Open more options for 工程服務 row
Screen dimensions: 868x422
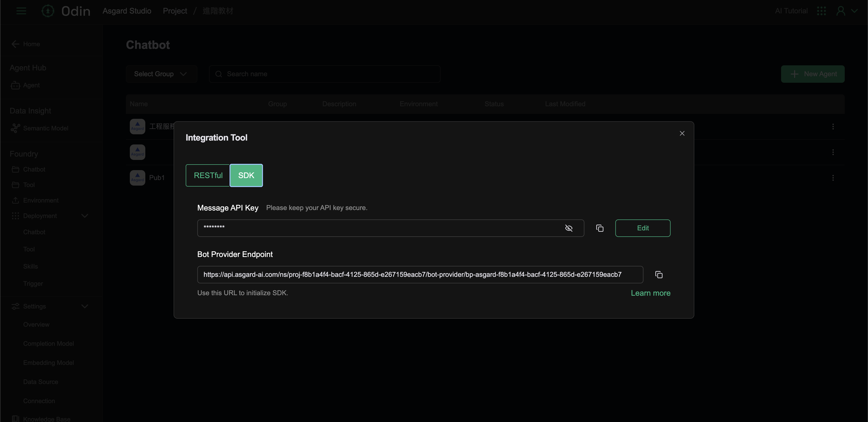tap(833, 127)
